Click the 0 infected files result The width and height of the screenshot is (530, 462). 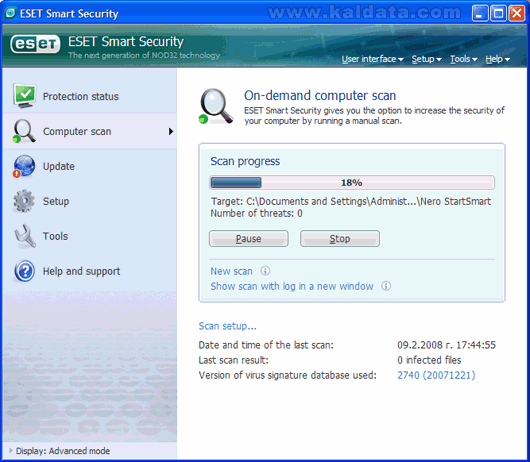click(429, 360)
